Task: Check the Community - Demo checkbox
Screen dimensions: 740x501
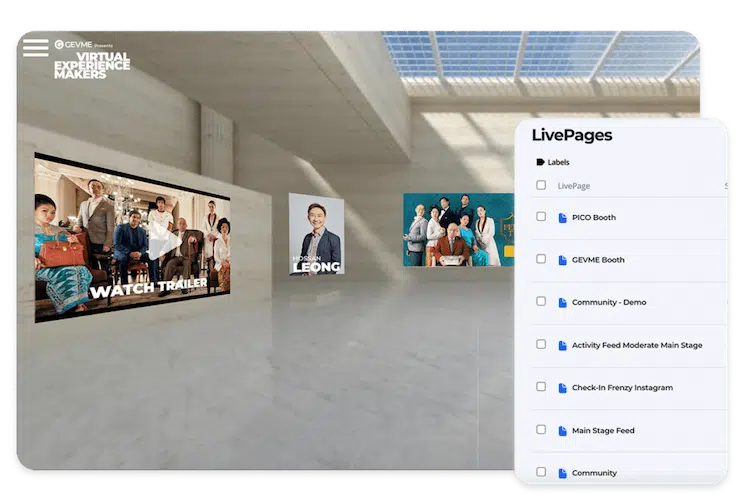Action: pyautogui.click(x=541, y=301)
